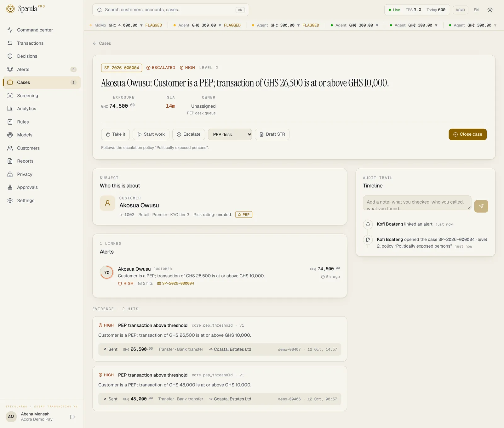Open the PEP desk queue dropdown
This screenshot has height=428, width=504.
tap(230, 134)
